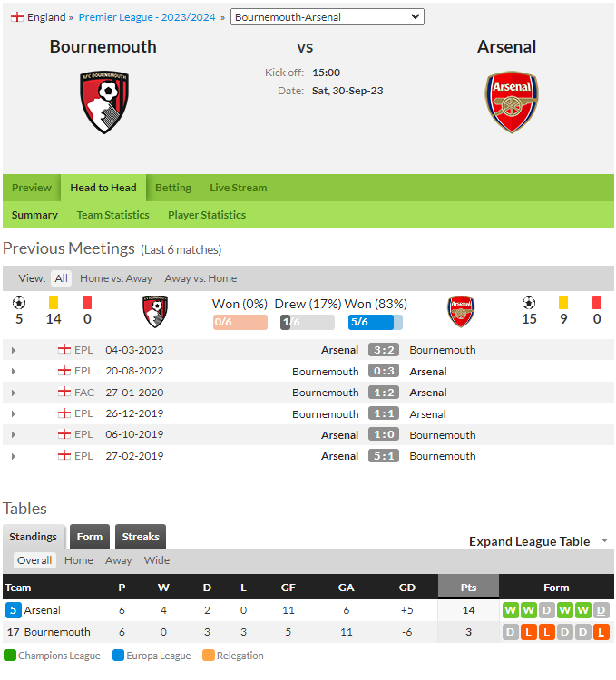Viewport: 616px width, 680px height.
Task: Switch to Team Statistics sub-tab
Action: (112, 215)
